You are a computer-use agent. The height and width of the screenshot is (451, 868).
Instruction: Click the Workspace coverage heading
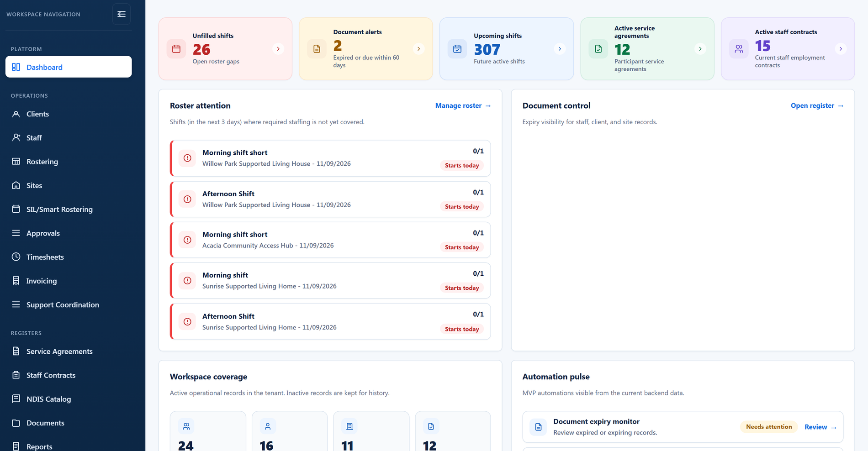tap(208, 377)
